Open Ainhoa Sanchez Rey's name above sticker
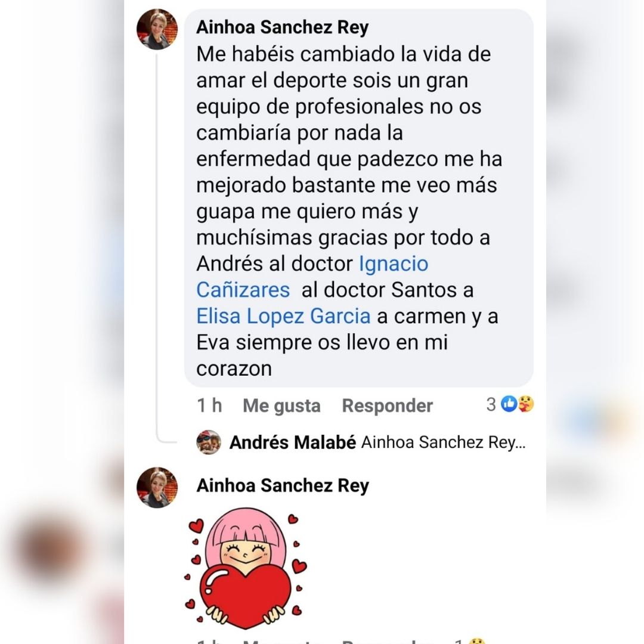Viewport: 644px width, 644px height. (x=283, y=485)
